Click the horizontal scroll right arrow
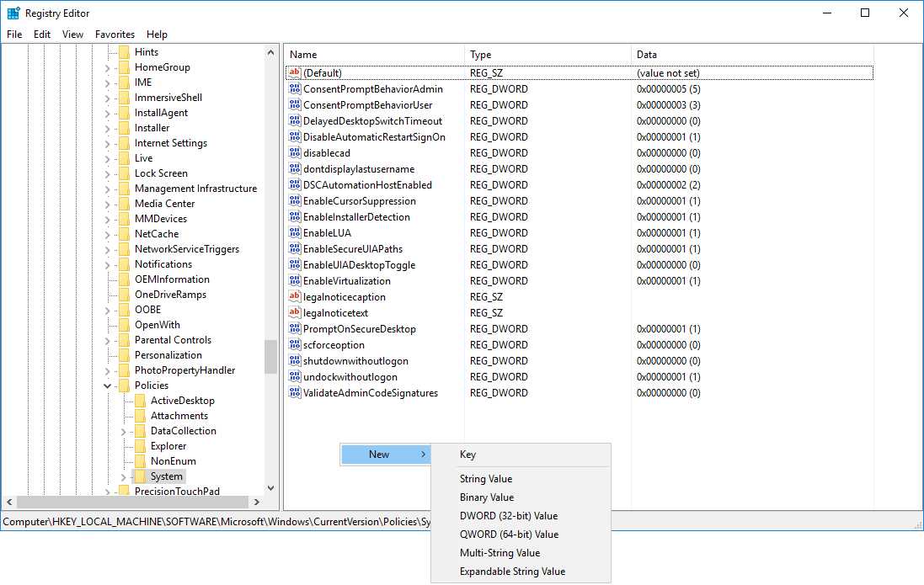The height and width of the screenshot is (585, 924). click(x=256, y=502)
